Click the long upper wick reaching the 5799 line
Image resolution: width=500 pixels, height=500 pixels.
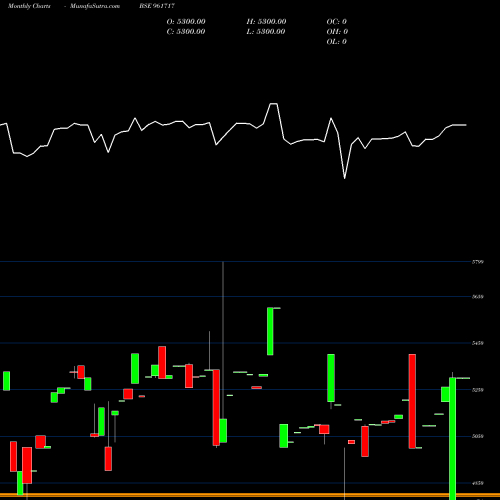pyautogui.click(x=223, y=340)
